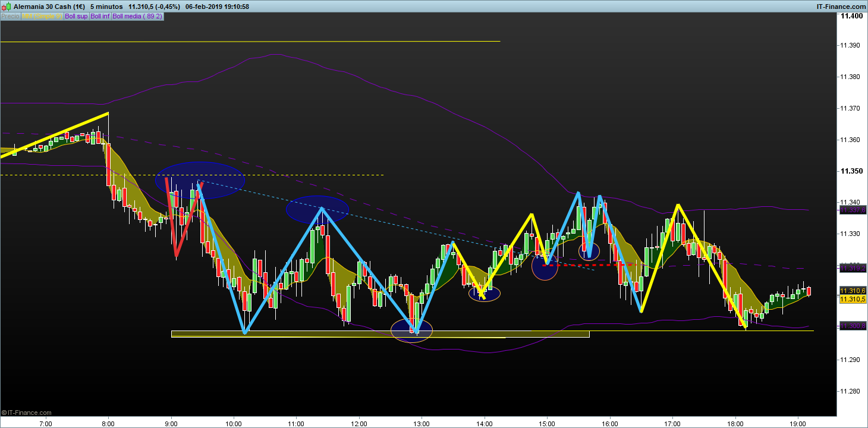Click the 12:00 time axis label
The height and width of the screenshot is (428, 868).
tap(359, 424)
